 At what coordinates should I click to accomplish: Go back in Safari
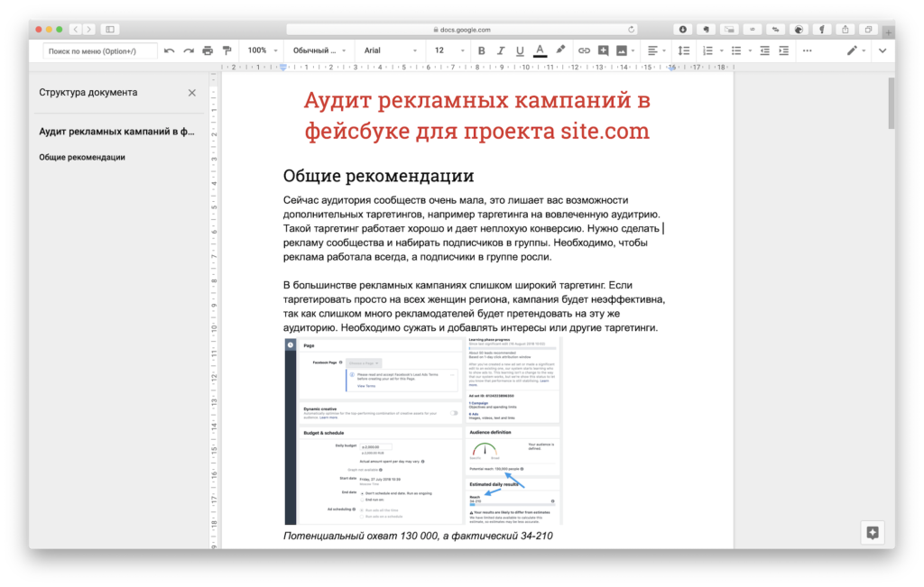click(76, 30)
